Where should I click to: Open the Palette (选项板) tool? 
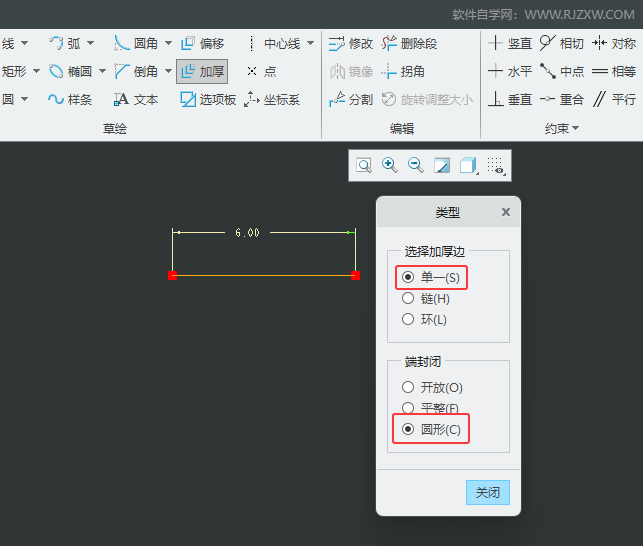[x=208, y=99]
